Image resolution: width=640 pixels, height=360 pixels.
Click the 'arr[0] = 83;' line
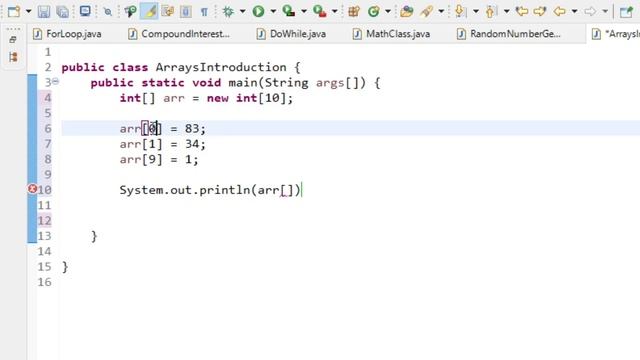[162, 129]
